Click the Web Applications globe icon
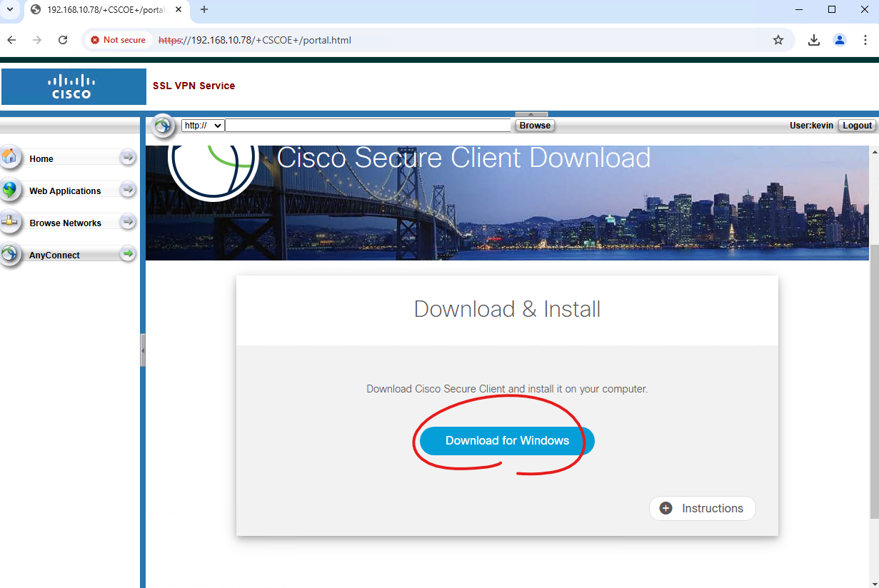 coord(10,190)
